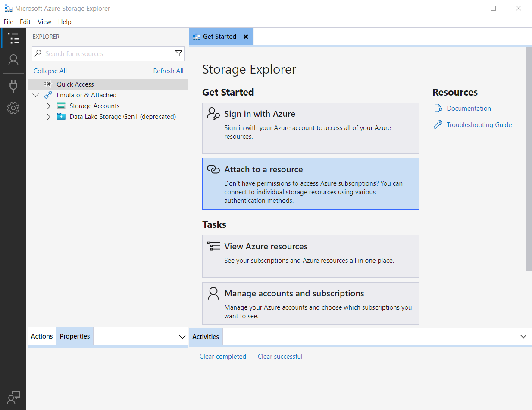Click the Manage accounts person icon
Viewport: 532px width, 410px height.
coord(213,293)
